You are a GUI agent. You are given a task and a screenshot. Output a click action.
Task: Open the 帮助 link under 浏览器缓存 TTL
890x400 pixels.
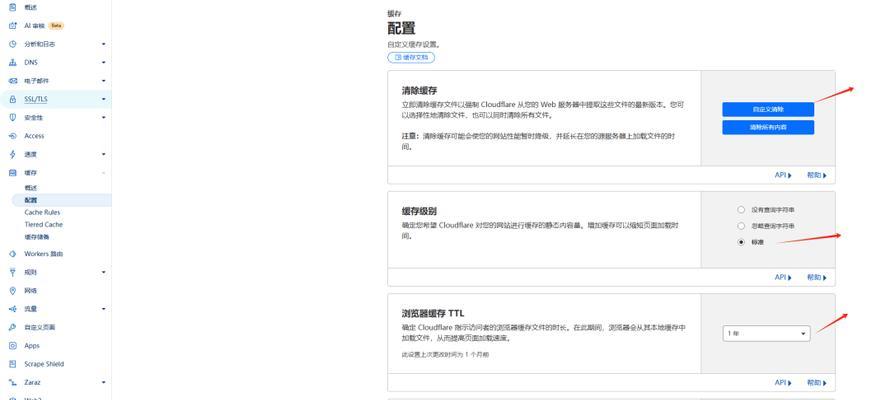click(x=817, y=383)
